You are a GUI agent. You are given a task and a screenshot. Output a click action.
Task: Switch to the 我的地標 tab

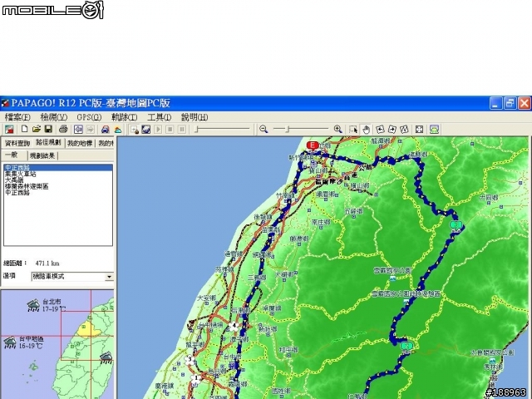[80, 143]
